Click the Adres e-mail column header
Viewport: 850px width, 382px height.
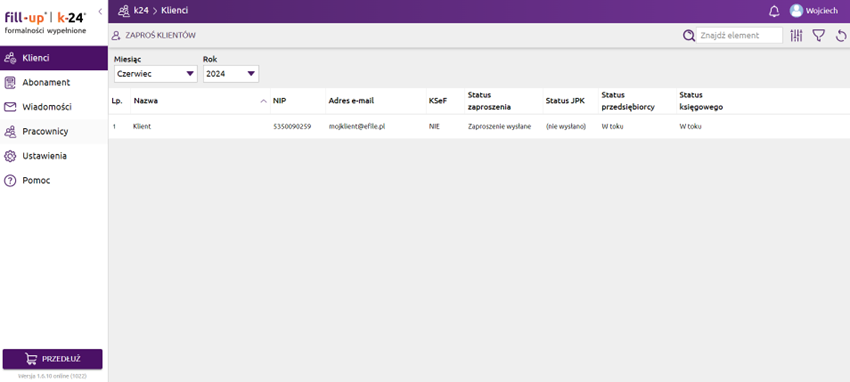click(376, 101)
